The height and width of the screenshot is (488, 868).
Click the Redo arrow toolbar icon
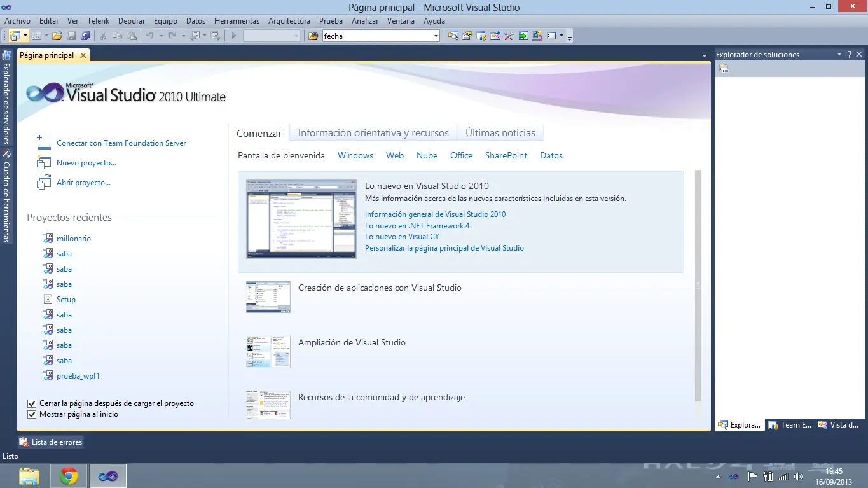point(172,36)
